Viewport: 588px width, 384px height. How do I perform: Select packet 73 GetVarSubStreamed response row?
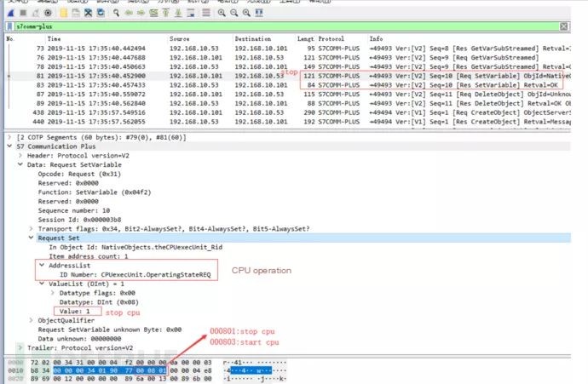click(288, 49)
